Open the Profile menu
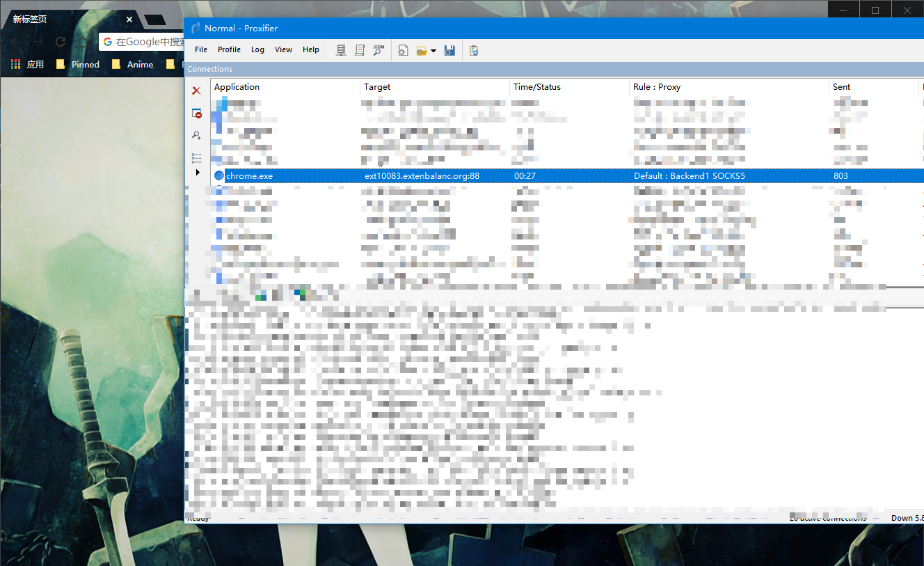This screenshot has width=924, height=566. point(229,49)
